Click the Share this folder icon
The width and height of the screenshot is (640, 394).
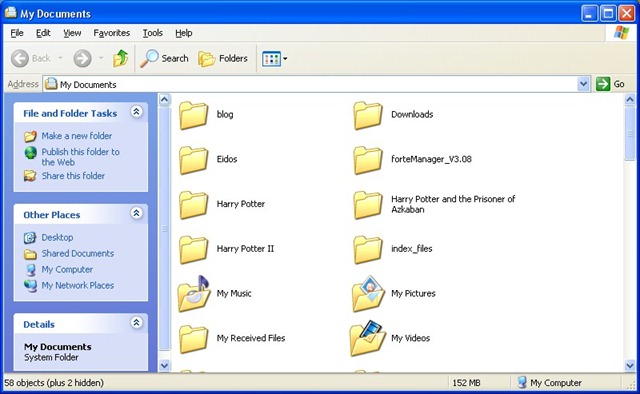click(x=30, y=176)
